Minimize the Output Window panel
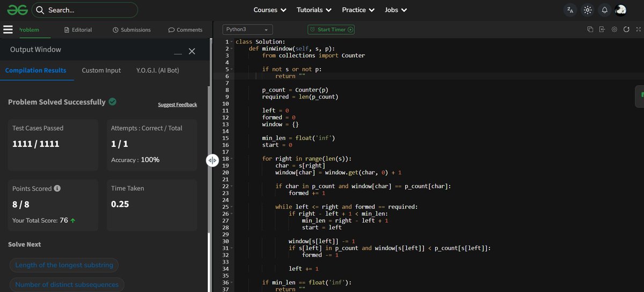 tap(178, 54)
